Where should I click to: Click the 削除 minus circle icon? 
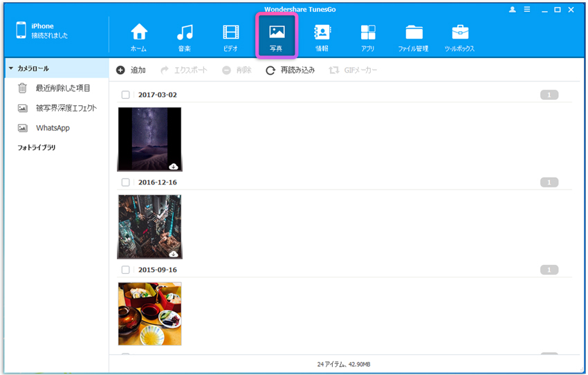[x=226, y=70]
